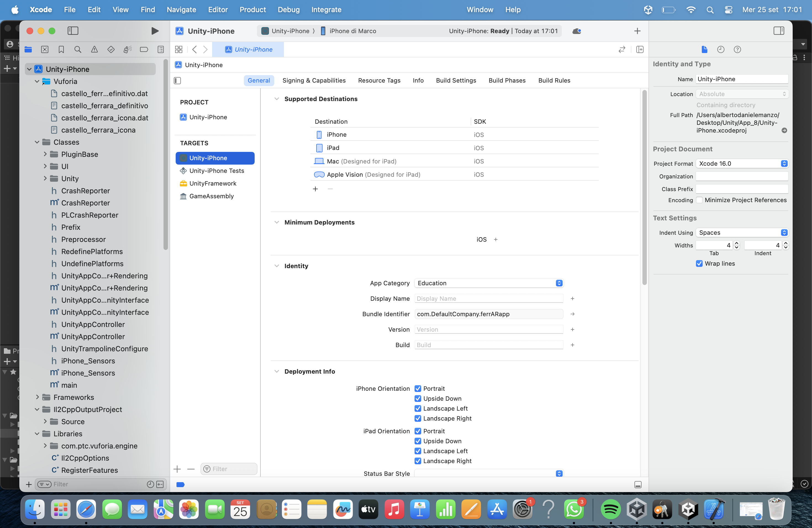The width and height of the screenshot is (812, 528).
Task: Toggle the navigator sidebar icon
Action: 73,31
